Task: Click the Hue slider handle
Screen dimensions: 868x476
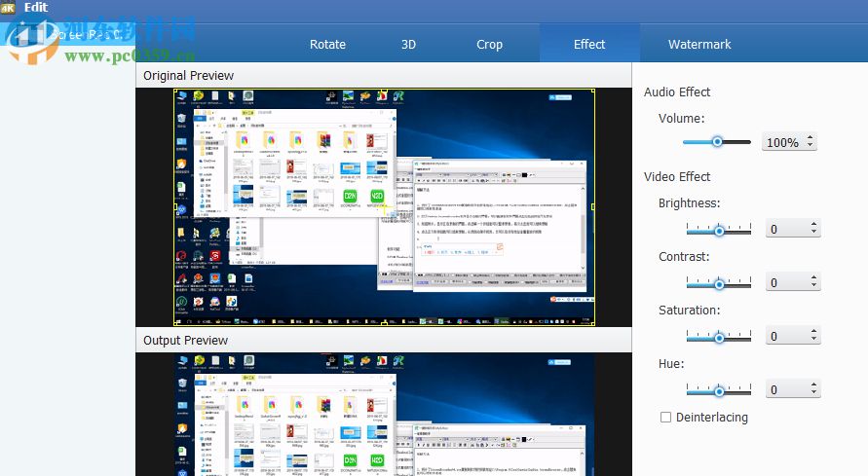Action: point(719,391)
